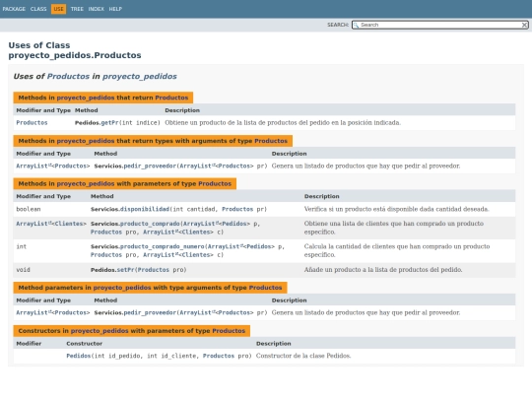Open the INDEX navigation item
This screenshot has width=532, height=399.
(x=96, y=9)
